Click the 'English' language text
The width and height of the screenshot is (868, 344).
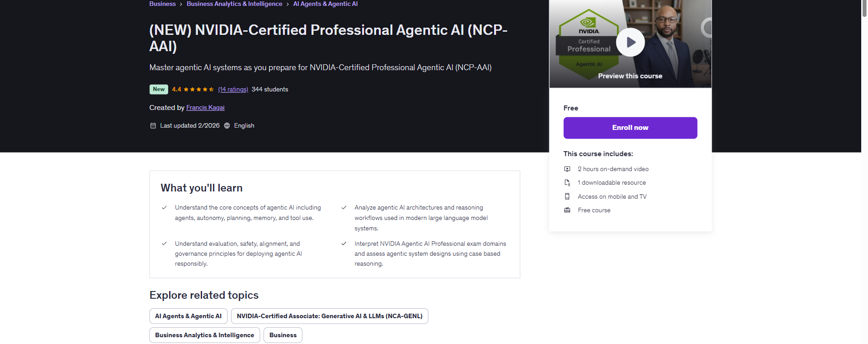click(244, 125)
